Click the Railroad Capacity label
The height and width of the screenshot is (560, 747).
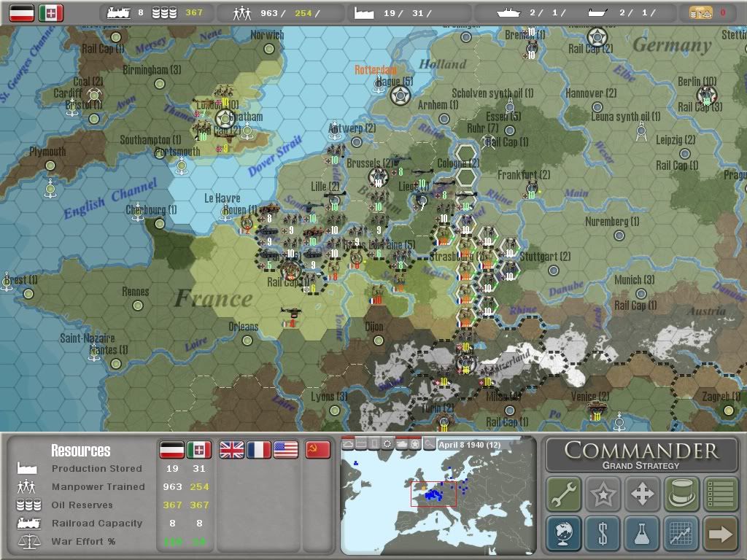point(97,523)
